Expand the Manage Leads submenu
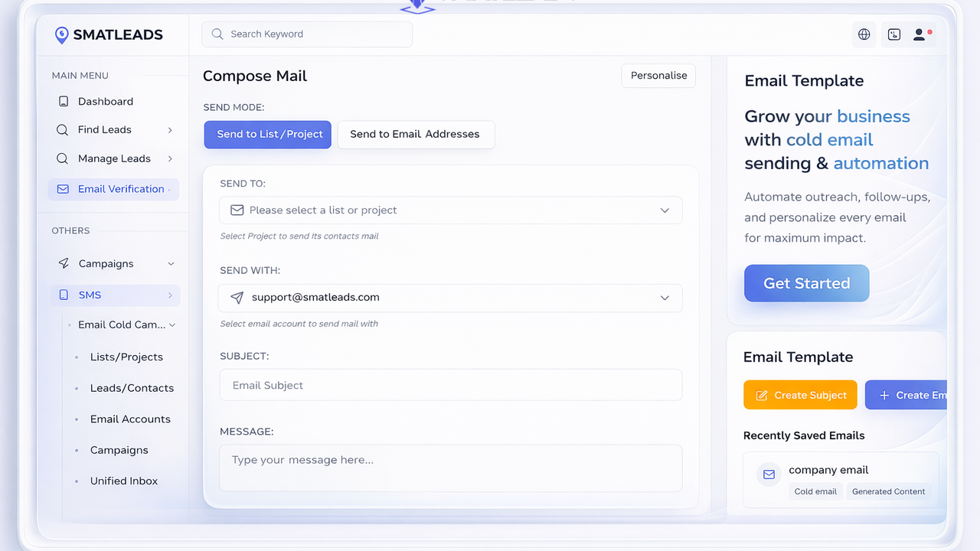The image size is (980, 551). (x=170, y=159)
